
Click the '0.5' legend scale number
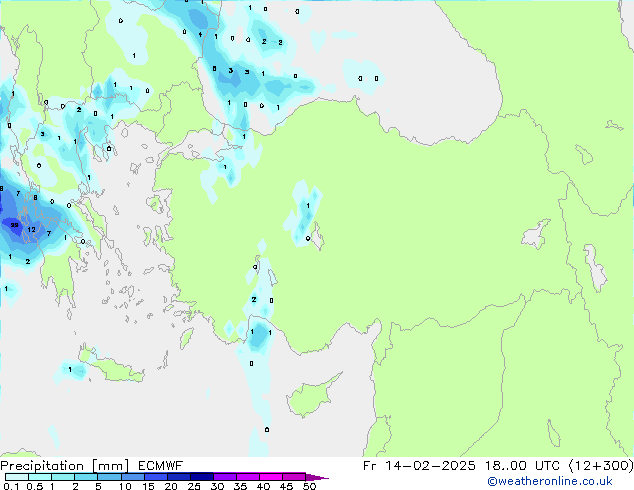coord(35,486)
